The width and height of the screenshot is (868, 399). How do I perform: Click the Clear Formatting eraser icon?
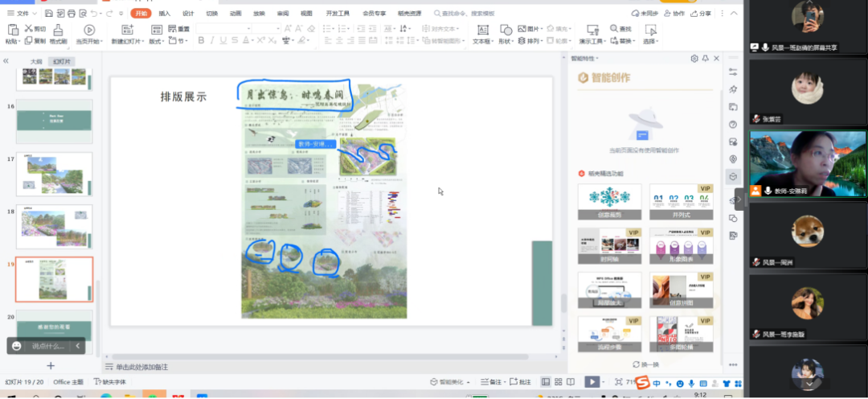(x=310, y=28)
